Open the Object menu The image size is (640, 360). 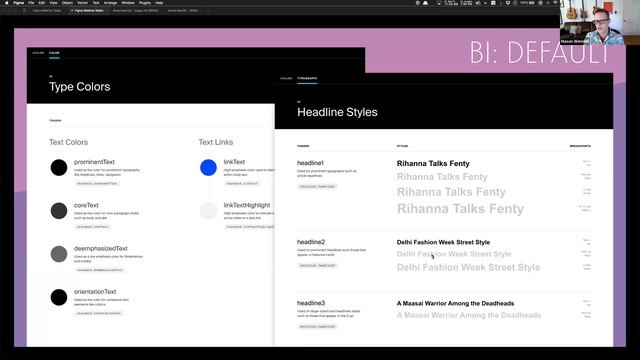click(x=67, y=2)
